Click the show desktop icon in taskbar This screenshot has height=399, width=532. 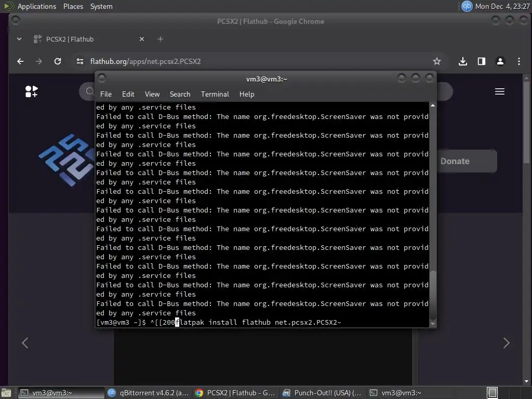point(6,393)
